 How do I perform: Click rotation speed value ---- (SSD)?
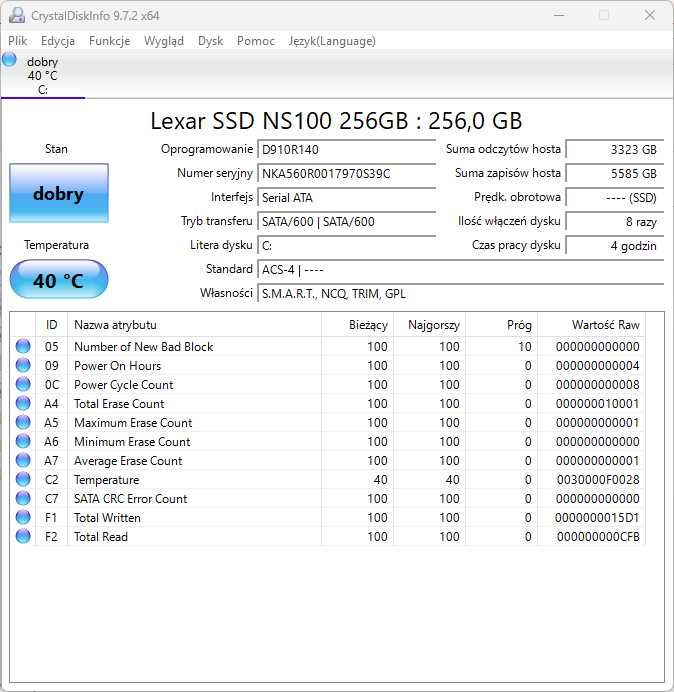tap(614, 197)
